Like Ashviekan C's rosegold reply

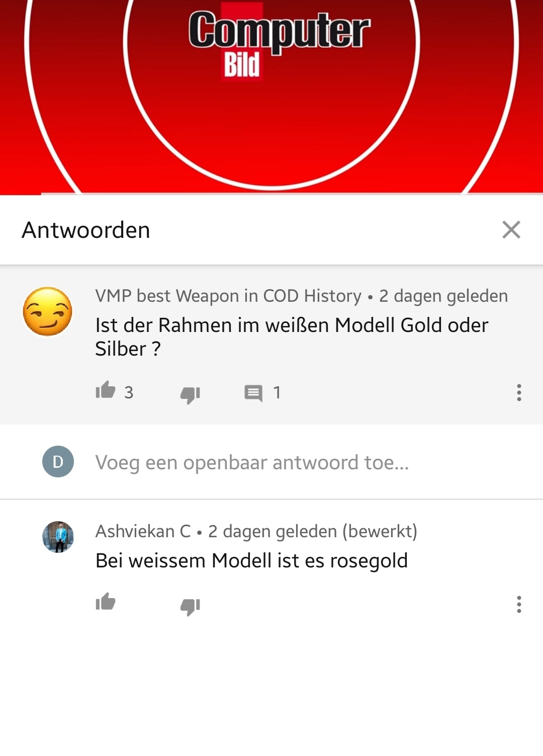tap(106, 602)
